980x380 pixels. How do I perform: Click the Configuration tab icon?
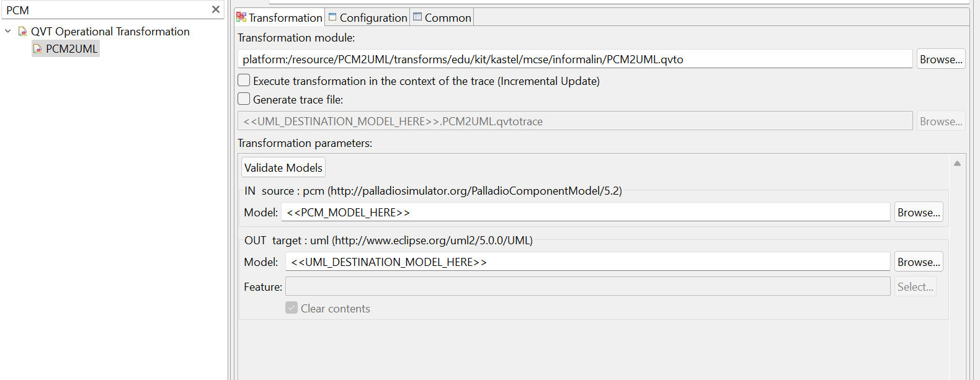(332, 17)
